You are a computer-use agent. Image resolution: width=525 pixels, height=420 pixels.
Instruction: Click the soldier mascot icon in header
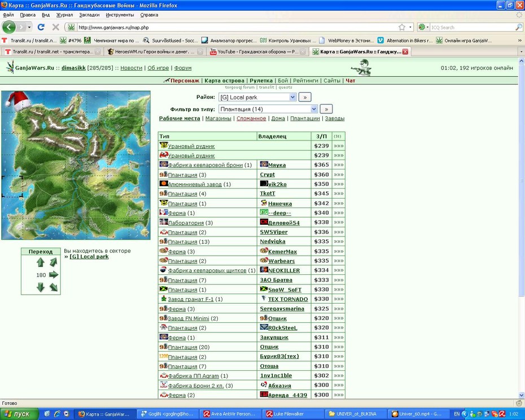click(x=362, y=67)
